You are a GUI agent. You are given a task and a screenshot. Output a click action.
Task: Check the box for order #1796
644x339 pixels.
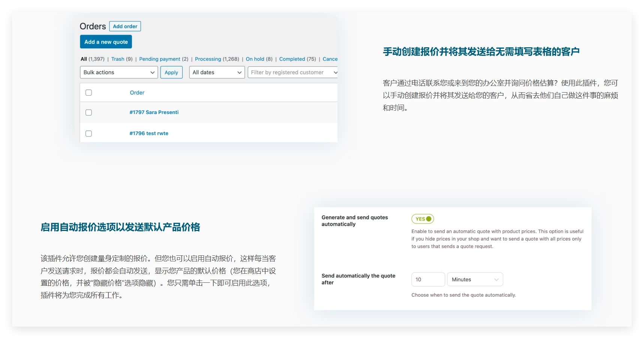coord(89,133)
